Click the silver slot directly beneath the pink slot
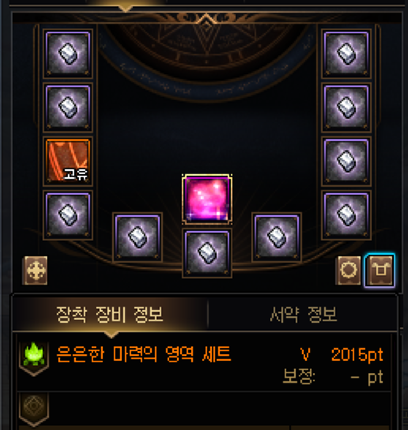The image size is (408, 430). pyautogui.click(x=207, y=253)
